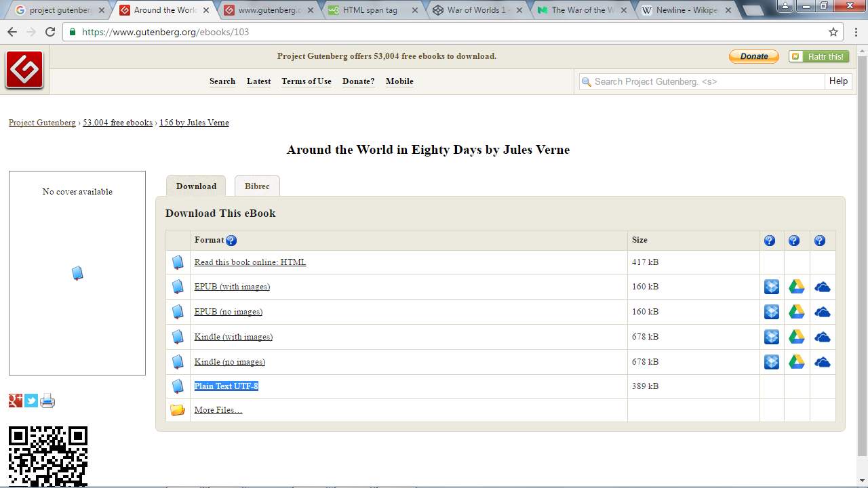Send Kindle (with images) to OneDrive
868x488 pixels.
(823, 338)
